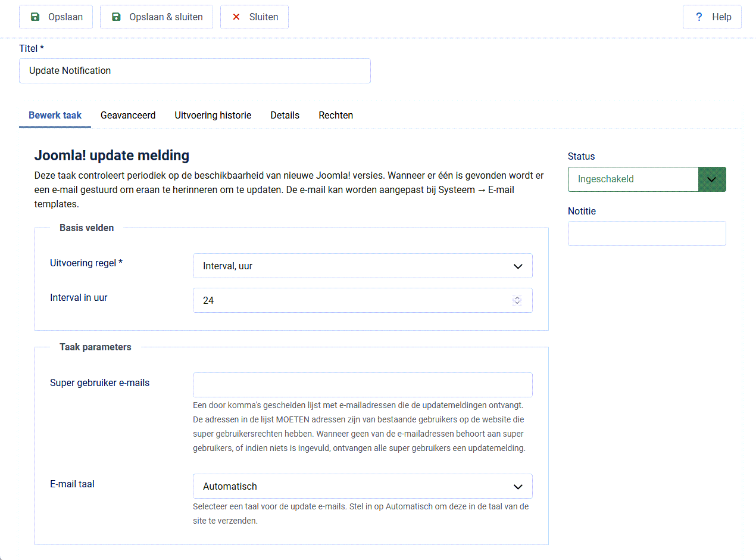Image resolution: width=756 pixels, height=560 pixels.
Task: Click the 'Basis velden' legend text
Action: pyautogui.click(x=87, y=228)
